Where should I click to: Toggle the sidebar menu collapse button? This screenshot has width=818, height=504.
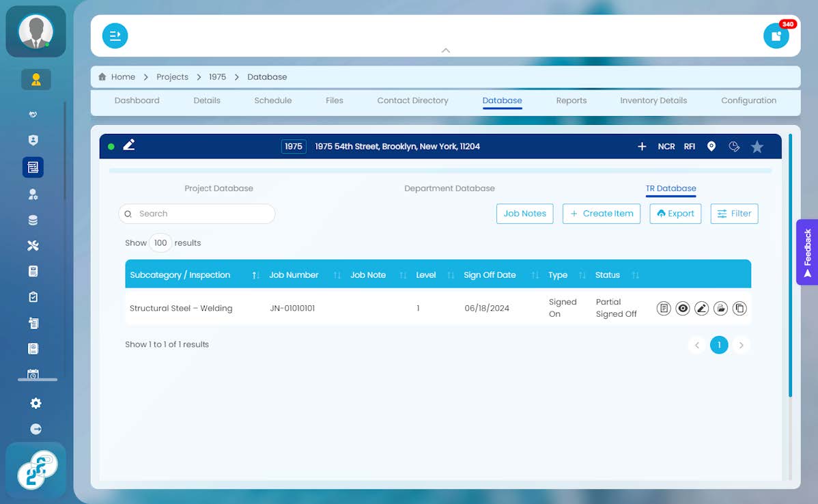click(115, 36)
